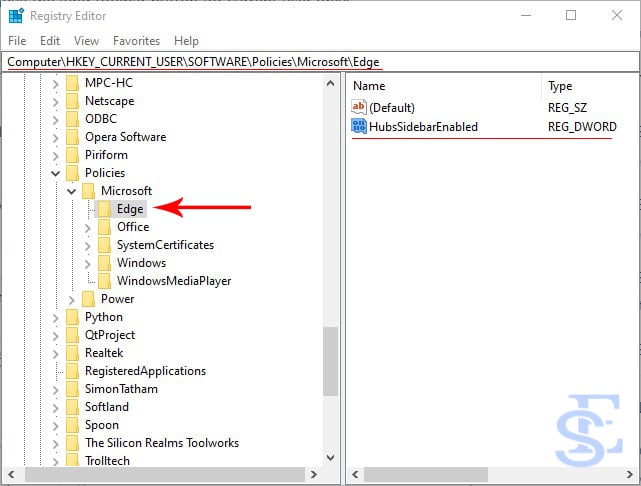Click tree pane scroll up arrow
Screen dimensions: 641x486
point(330,83)
